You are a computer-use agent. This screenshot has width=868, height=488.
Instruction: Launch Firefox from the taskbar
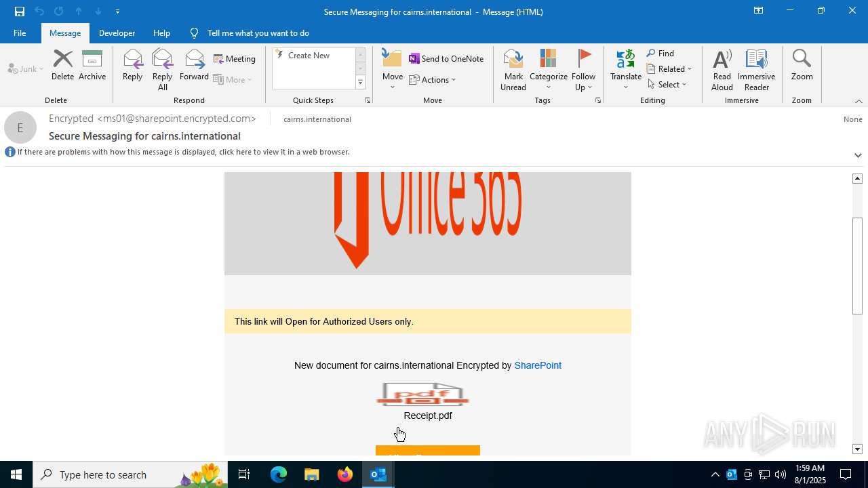[345, 474]
